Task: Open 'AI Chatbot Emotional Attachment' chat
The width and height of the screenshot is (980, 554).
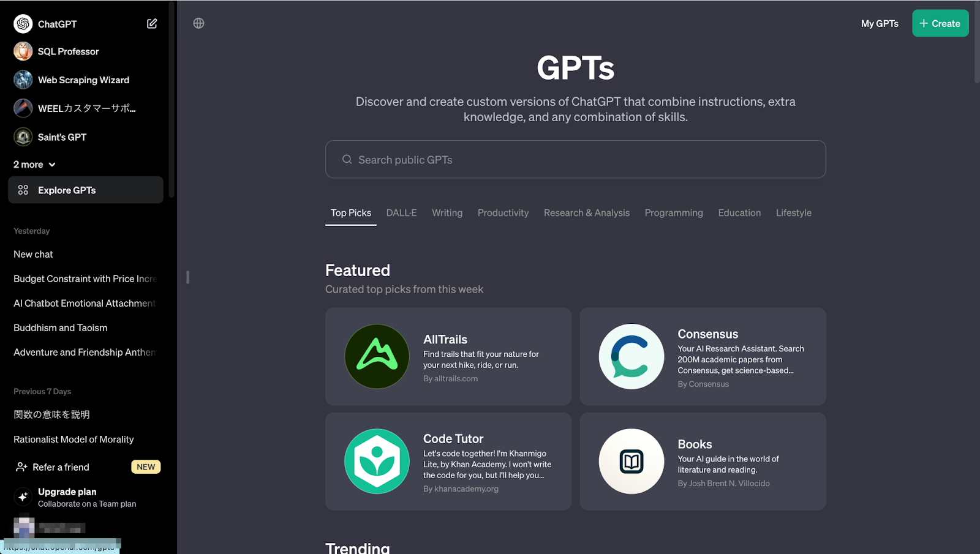Action: pyautogui.click(x=85, y=303)
